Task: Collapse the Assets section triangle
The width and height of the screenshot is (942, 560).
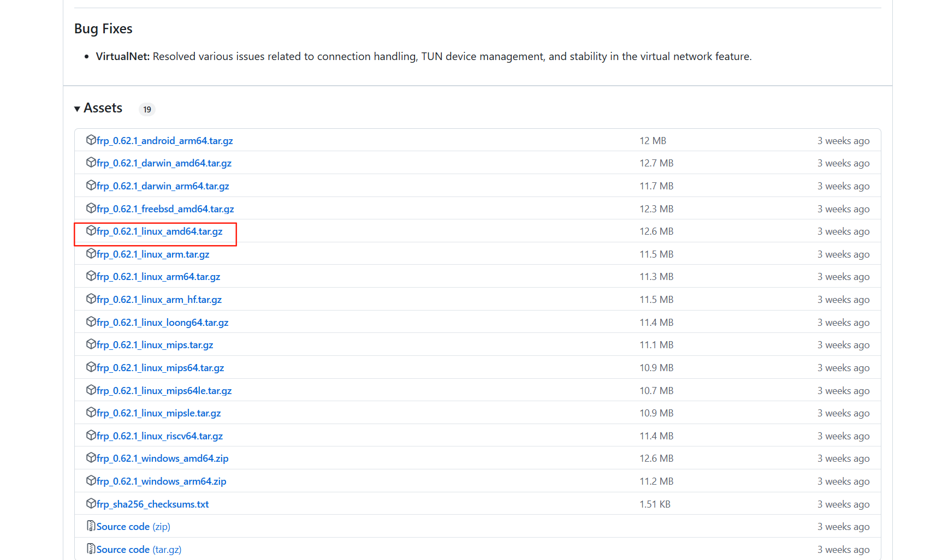Action: pyautogui.click(x=78, y=109)
